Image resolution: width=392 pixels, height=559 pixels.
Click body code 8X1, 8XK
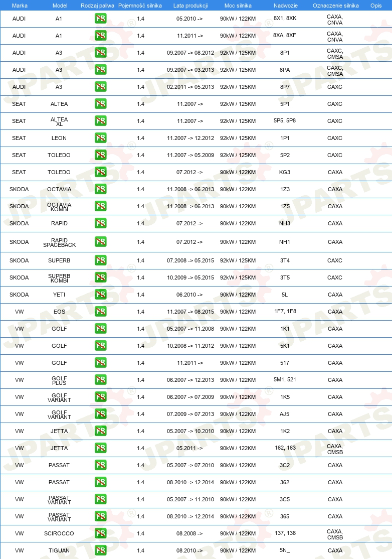tap(285, 18)
